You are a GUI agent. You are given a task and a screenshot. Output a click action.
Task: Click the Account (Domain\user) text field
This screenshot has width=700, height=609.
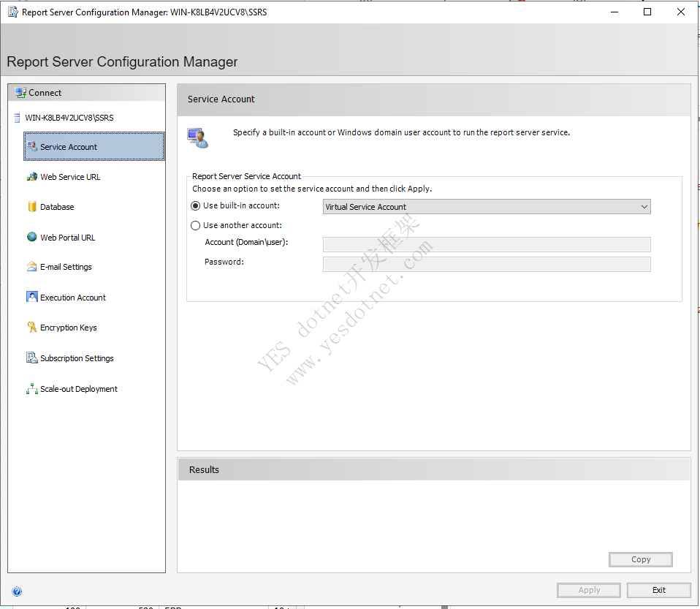click(x=487, y=245)
